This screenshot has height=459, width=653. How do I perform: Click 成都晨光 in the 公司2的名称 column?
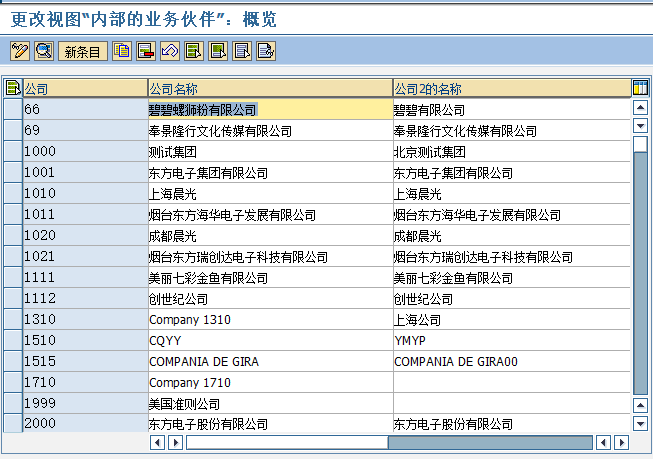[x=512, y=235]
